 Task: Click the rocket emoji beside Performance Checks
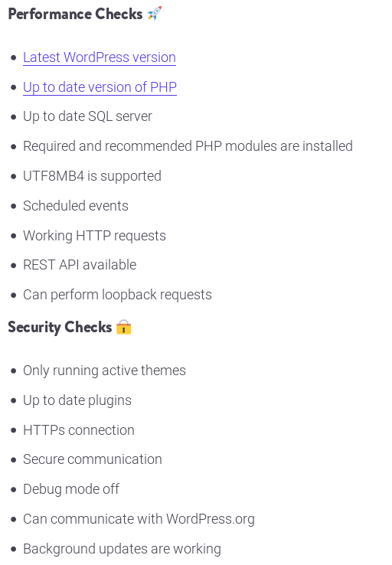(x=155, y=14)
